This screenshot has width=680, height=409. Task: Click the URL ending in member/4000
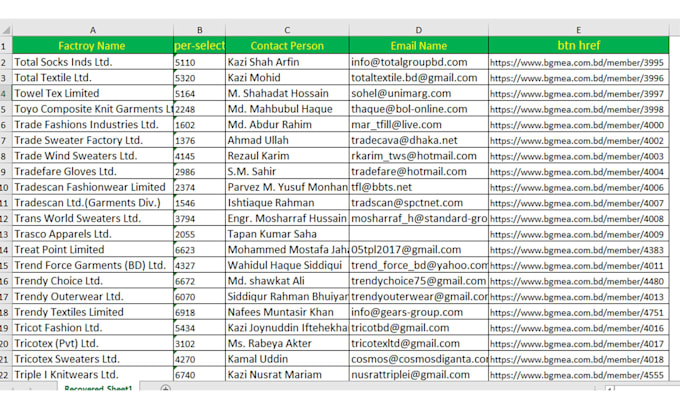tap(579, 124)
